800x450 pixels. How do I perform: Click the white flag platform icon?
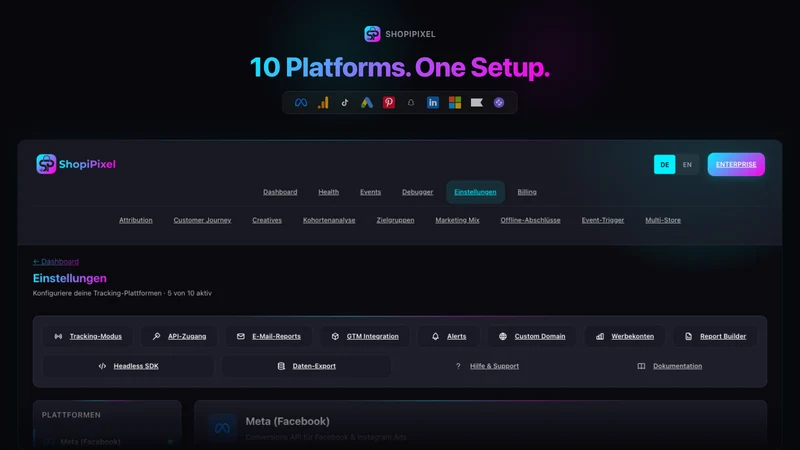click(477, 103)
